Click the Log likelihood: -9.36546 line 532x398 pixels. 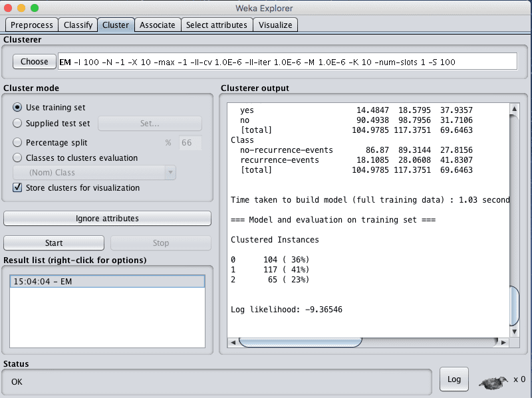coord(287,310)
